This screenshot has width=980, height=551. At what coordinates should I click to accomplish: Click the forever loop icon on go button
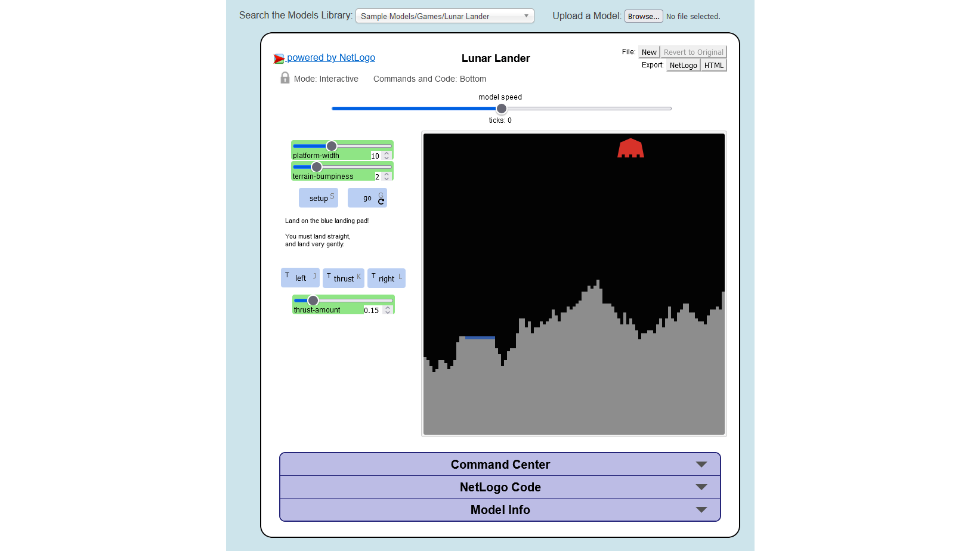[381, 202]
